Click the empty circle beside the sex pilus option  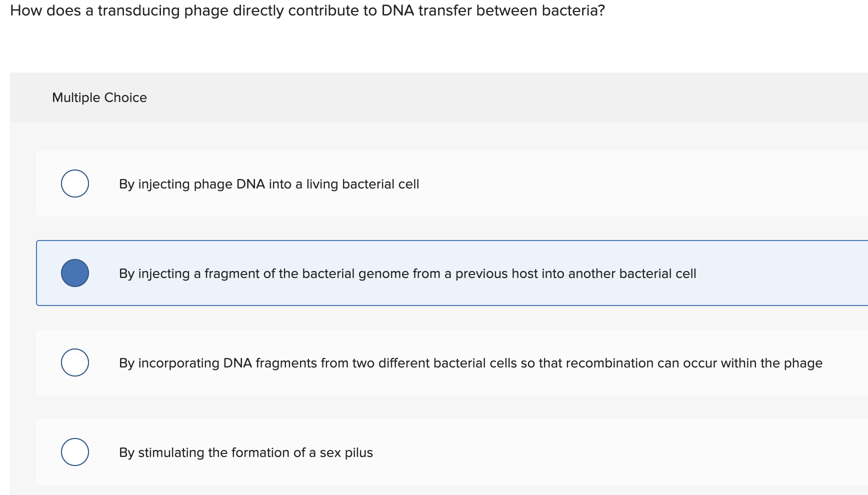point(74,452)
